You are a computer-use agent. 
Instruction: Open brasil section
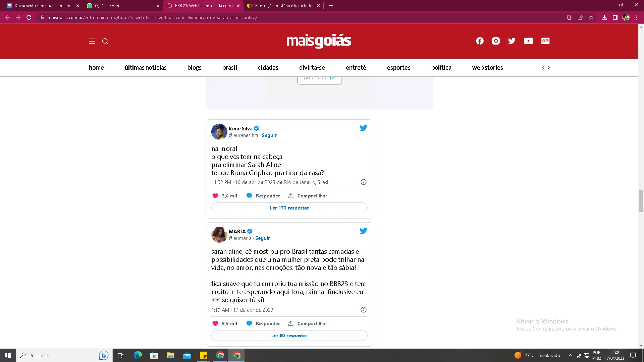tap(230, 68)
